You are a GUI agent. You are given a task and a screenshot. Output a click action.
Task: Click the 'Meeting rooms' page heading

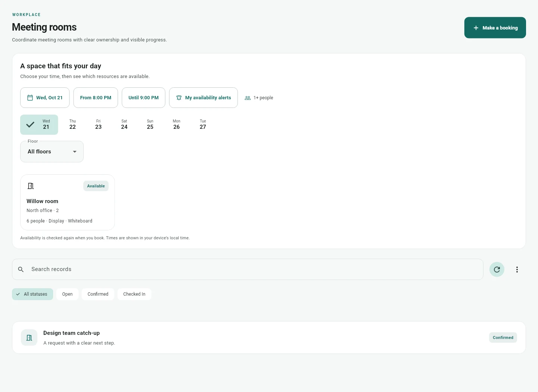44,27
